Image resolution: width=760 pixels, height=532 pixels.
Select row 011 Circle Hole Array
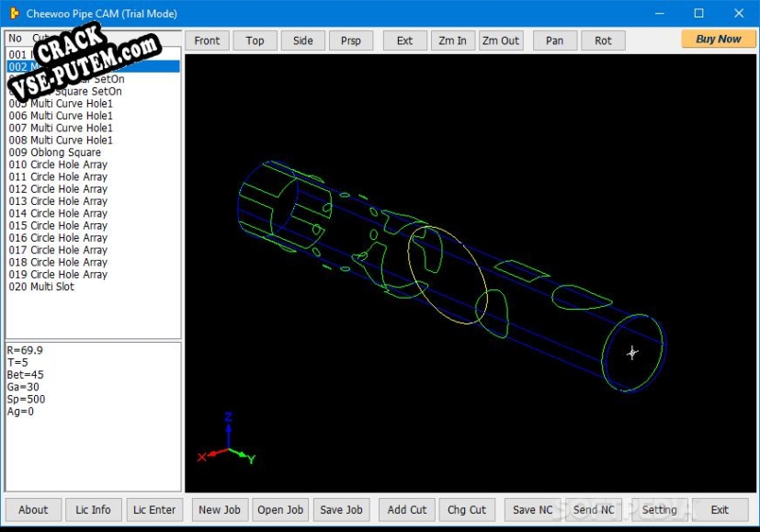[93, 176]
